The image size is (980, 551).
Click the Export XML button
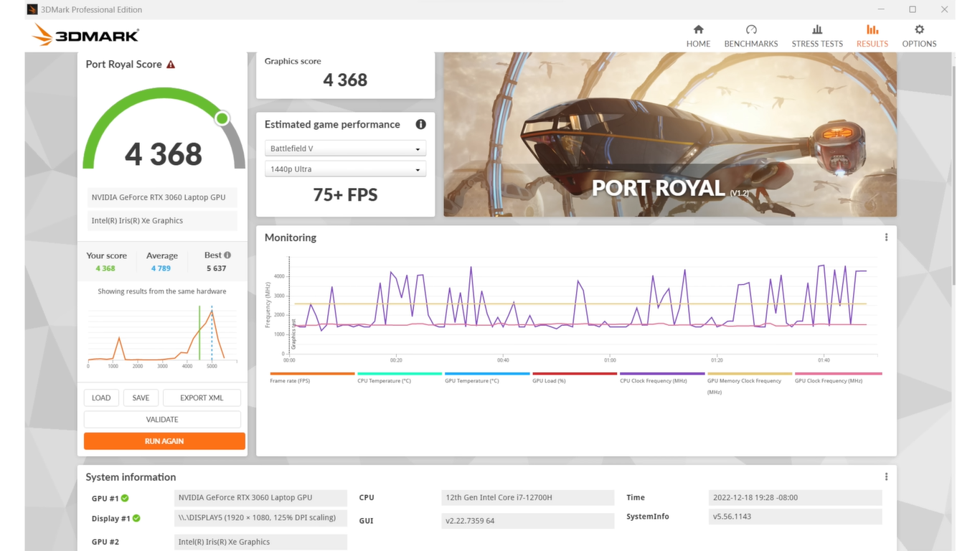click(x=202, y=398)
